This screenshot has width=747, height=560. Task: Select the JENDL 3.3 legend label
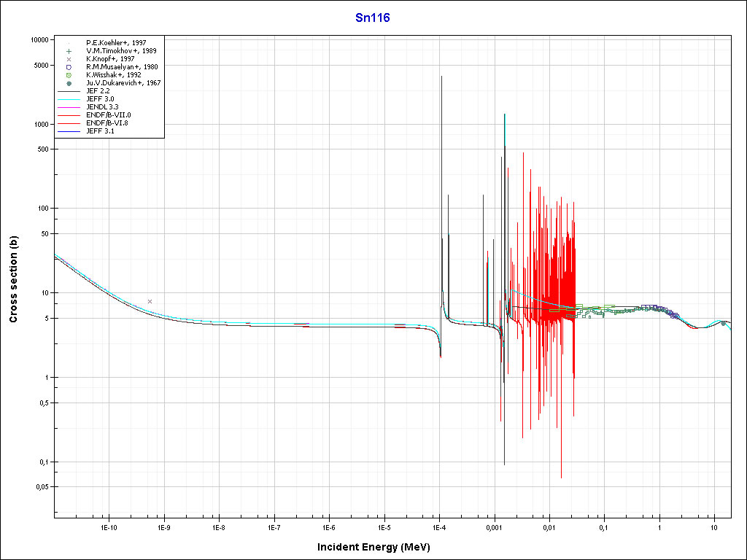(102, 107)
